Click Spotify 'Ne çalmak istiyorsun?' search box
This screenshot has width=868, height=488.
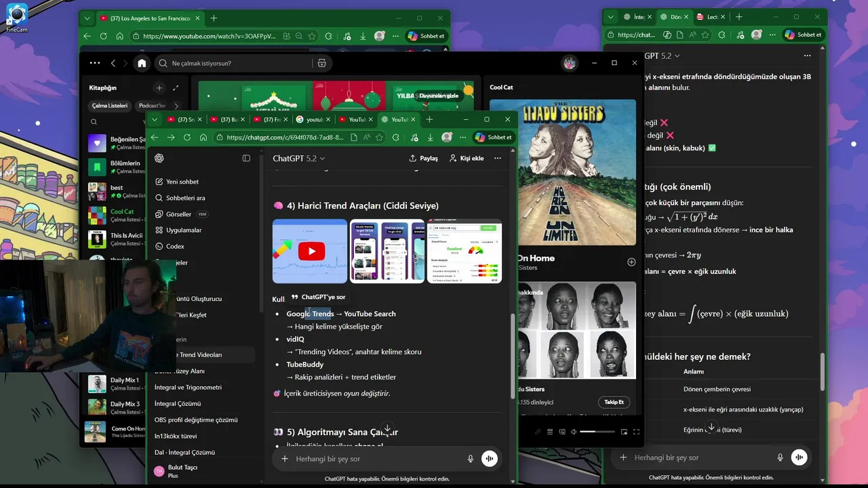click(x=233, y=63)
